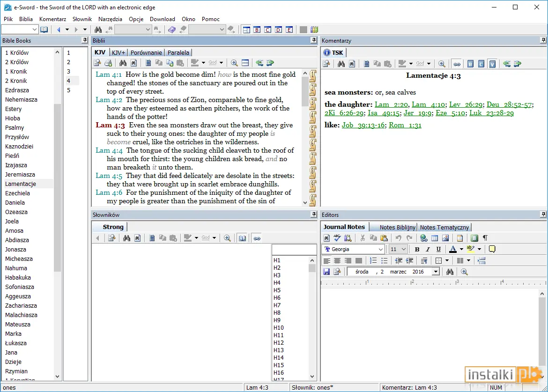Image resolution: width=548 pixels, height=392 pixels.
Task: Open the Lam 2:20 cross-reference link
Action: (x=392, y=104)
